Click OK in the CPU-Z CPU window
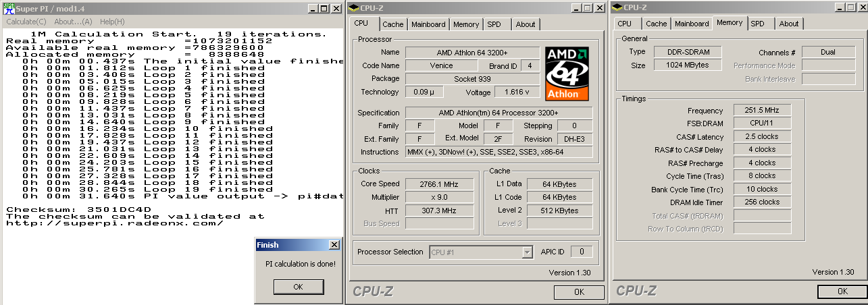 pyautogui.click(x=579, y=292)
